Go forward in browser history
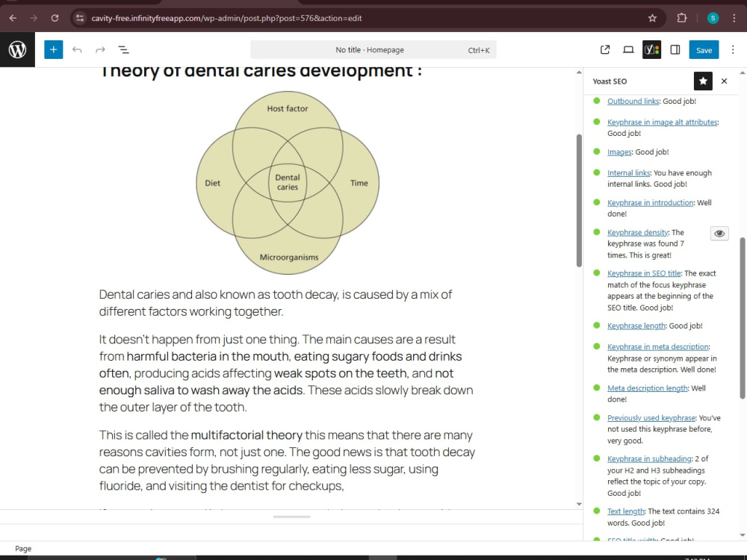Screen dimensions: 747x560 tap(34, 18)
